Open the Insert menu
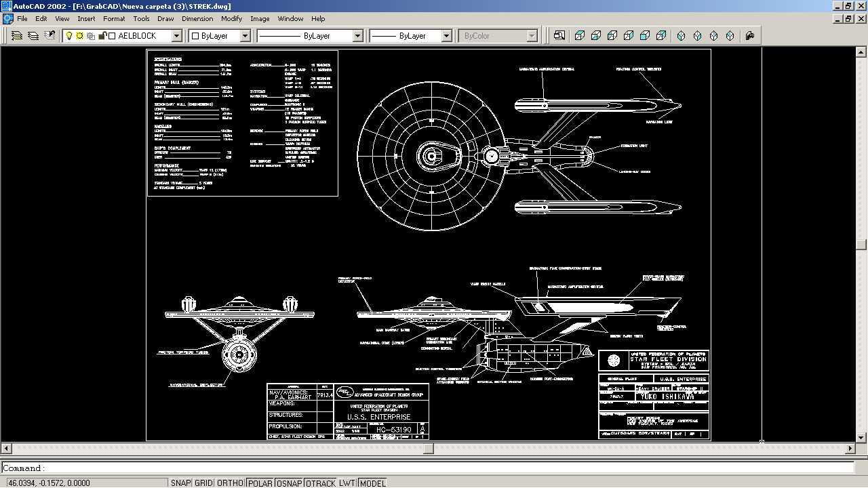868x488 pixels. pos(86,19)
